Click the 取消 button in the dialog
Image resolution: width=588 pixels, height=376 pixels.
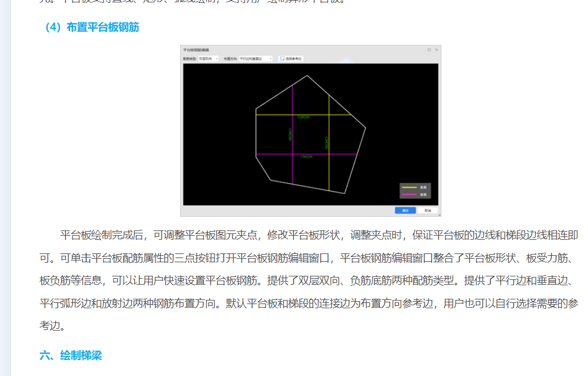(x=427, y=210)
